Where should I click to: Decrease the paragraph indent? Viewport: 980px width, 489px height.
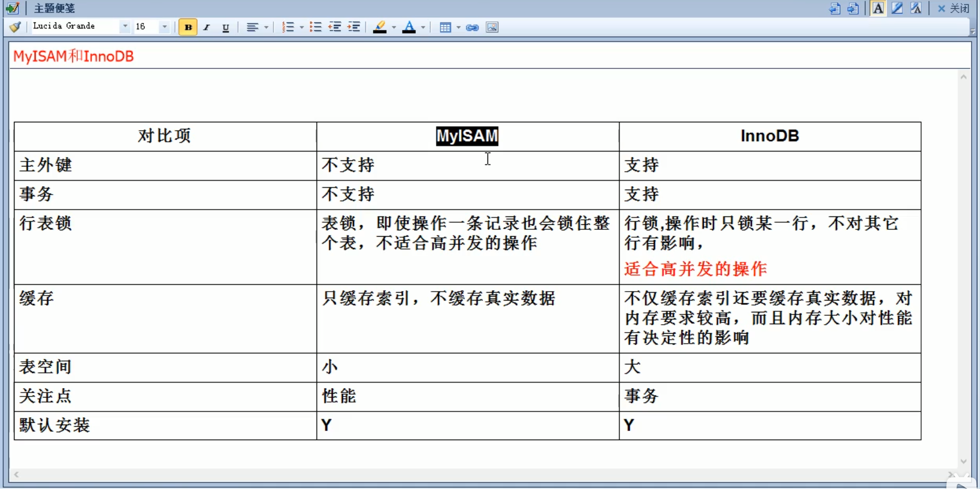click(335, 27)
